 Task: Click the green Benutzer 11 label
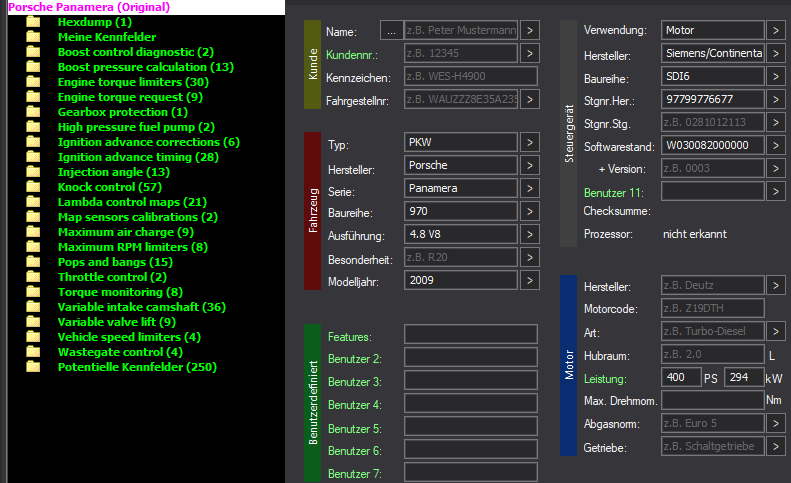pos(613,193)
